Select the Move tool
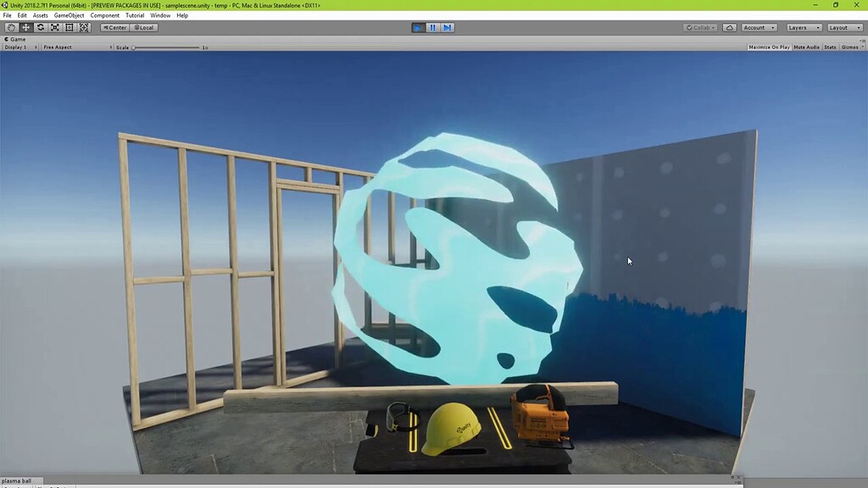 [25, 27]
